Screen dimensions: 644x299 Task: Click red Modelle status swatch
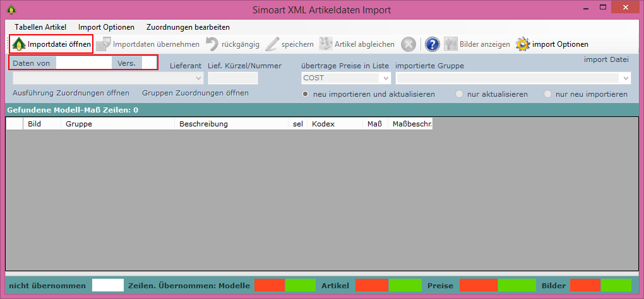click(270, 285)
